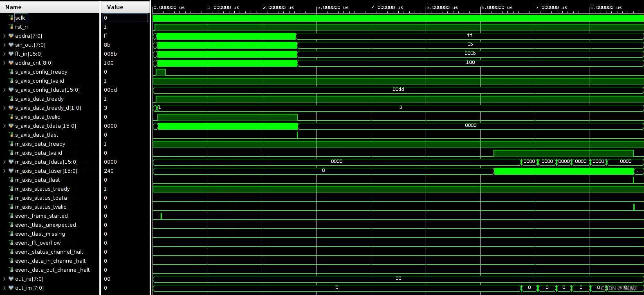The image size is (644, 295).
Task: Select the m_axis_status_tdata signal name
Action: (41, 198)
